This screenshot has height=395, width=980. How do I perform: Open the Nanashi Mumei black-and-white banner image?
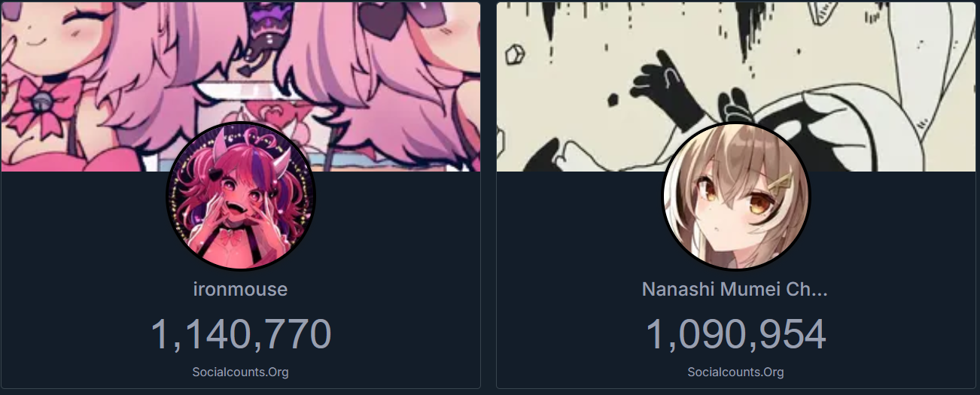click(736, 87)
